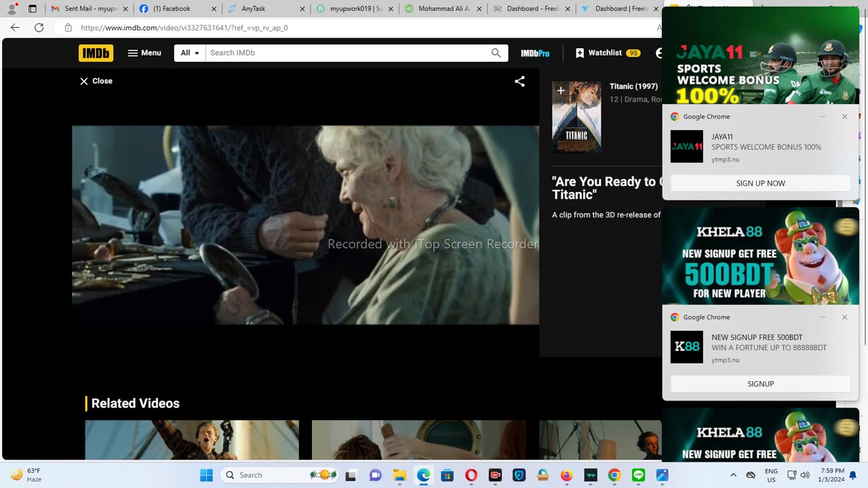Open the volume control in tray
This screenshot has width=868, height=488.
[x=805, y=475]
